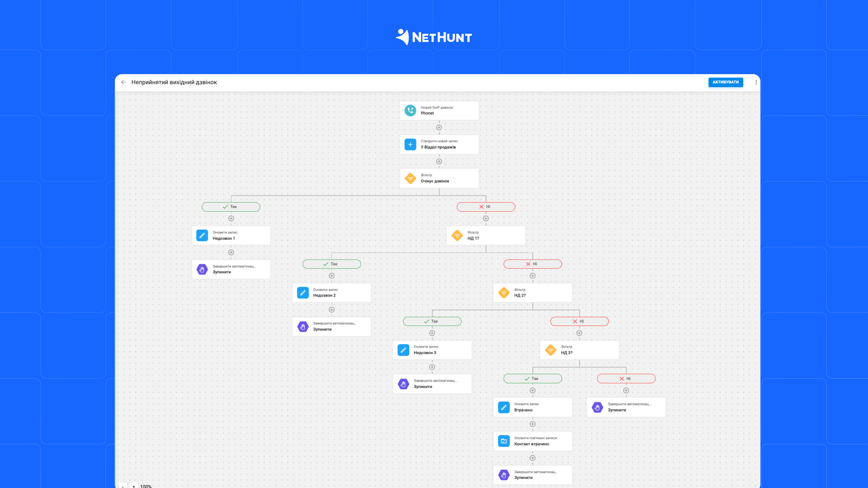This screenshot has width=868, height=488.
Task: Open the three-dot more options menu
Action: (756, 82)
